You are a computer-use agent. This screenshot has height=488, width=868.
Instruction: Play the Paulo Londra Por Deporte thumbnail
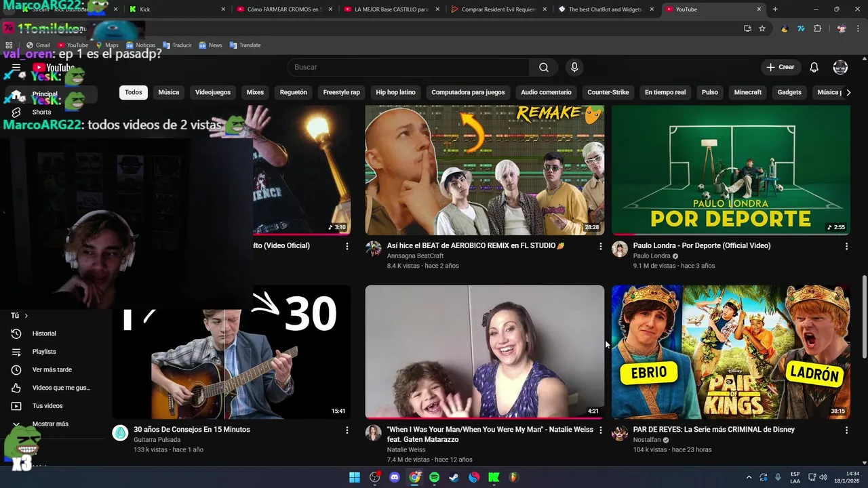(x=730, y=170)
